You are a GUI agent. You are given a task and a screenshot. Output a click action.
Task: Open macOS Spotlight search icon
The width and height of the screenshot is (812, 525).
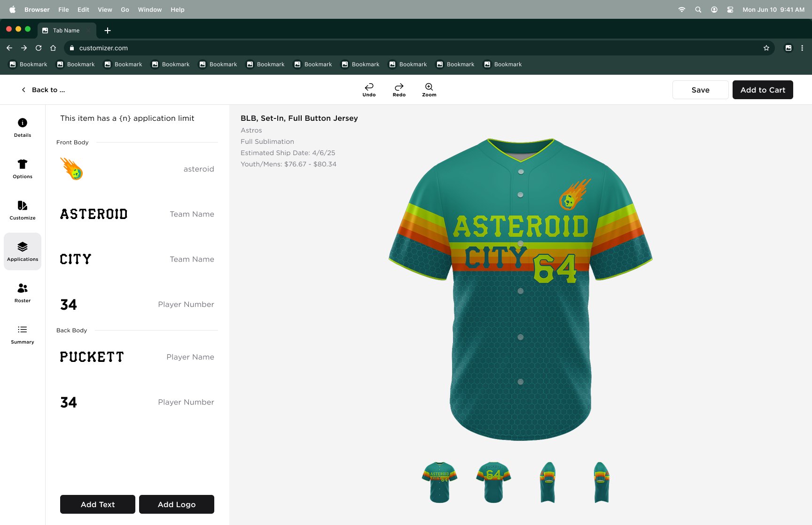(698, 9)
